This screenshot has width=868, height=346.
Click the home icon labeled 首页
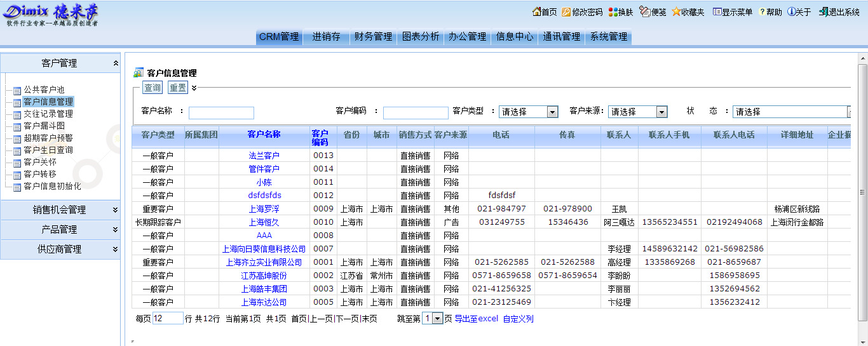[536, 12]
